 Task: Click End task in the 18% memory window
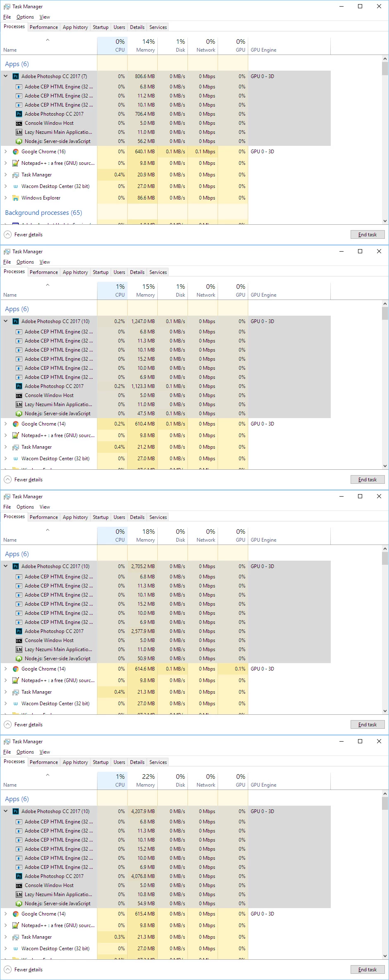368,725
